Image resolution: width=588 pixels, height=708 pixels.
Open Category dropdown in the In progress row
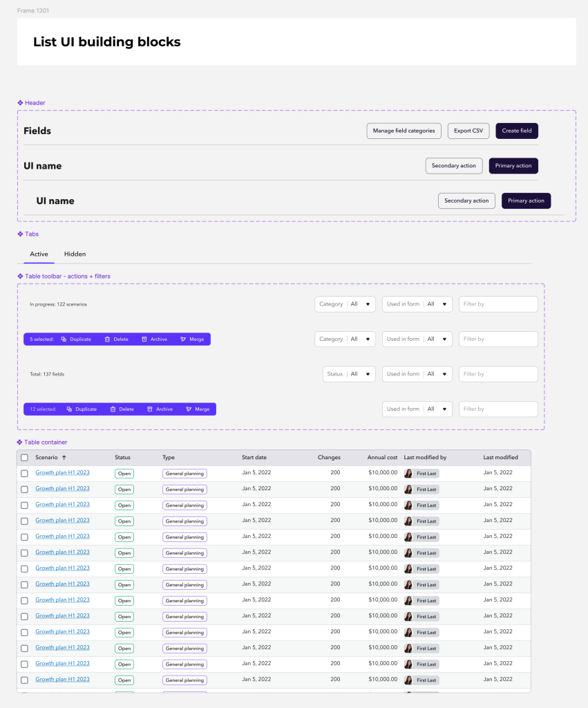click(345, 304)
